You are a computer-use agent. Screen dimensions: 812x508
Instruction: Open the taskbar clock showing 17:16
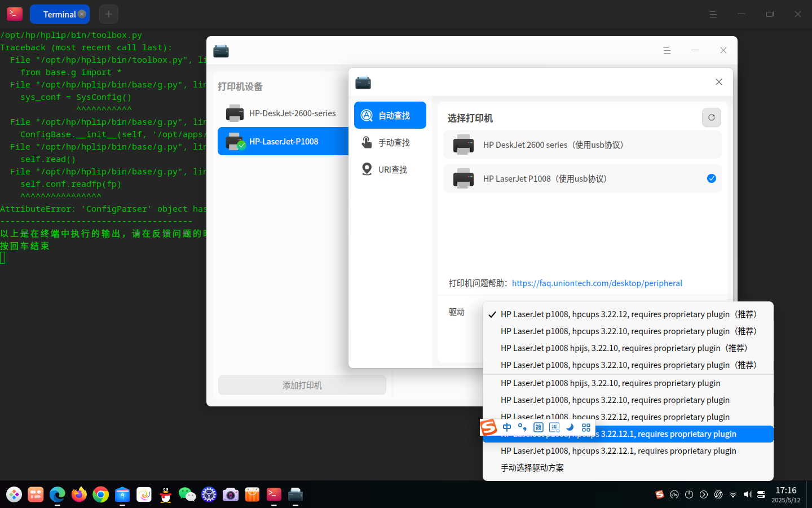786,494
